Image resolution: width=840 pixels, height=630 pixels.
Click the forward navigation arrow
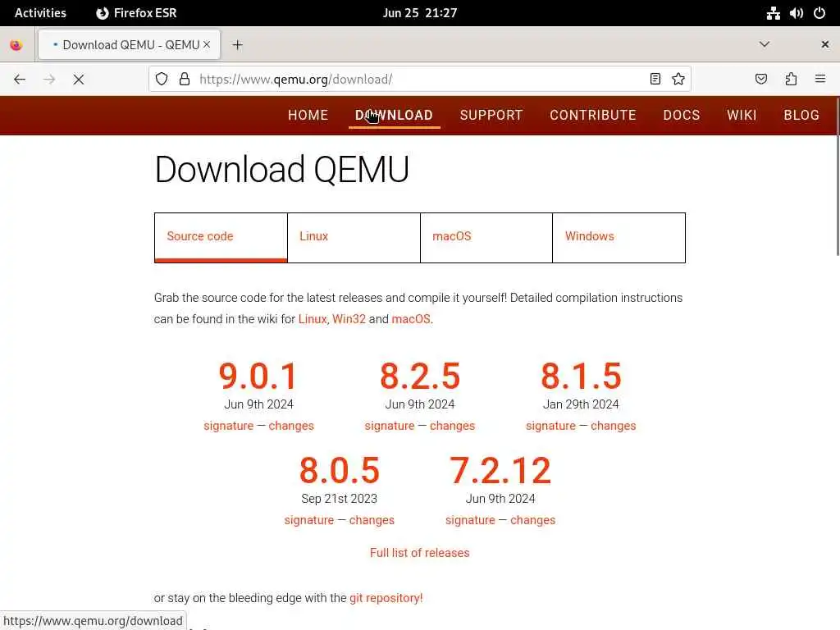[x=49, y=80]
